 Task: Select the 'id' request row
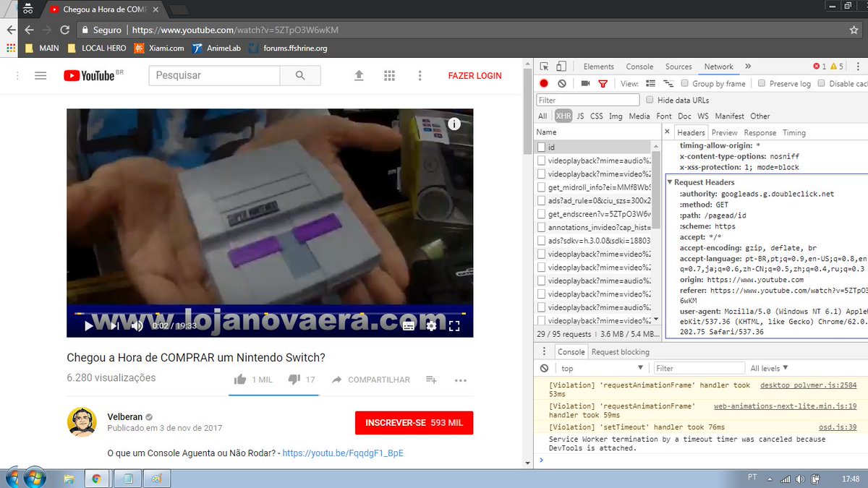593,147
